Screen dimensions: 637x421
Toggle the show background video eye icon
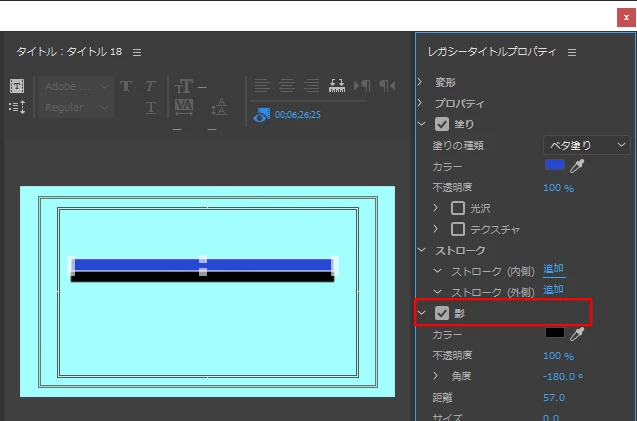click(x=261, y=115)
